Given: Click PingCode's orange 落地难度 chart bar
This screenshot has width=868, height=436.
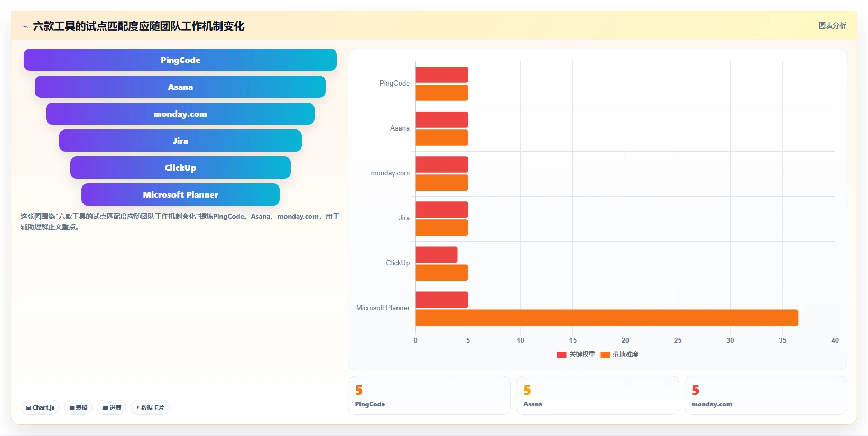Looking at the screenshot, I should click(442, 92).
